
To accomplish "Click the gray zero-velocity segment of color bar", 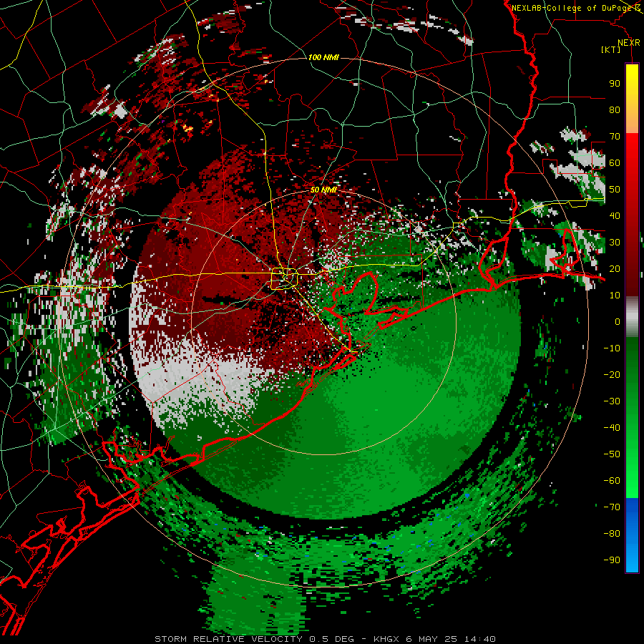I will point(632,316).
